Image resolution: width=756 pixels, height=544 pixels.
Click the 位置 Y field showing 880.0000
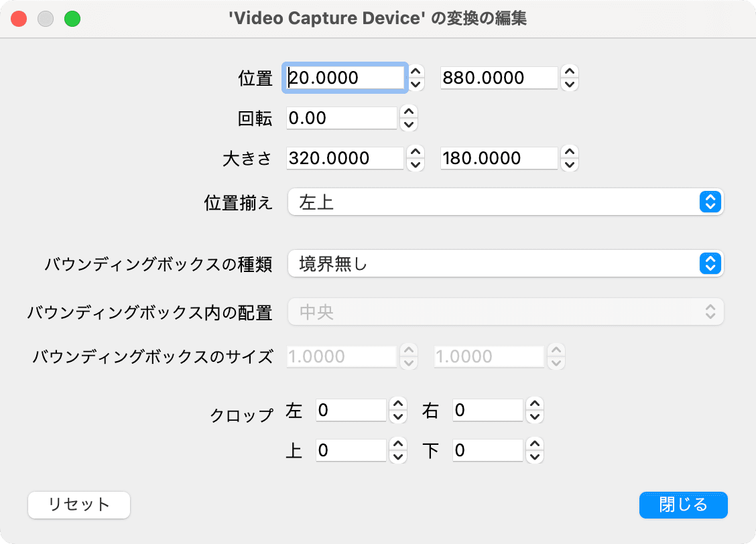(x=499, y=78)
